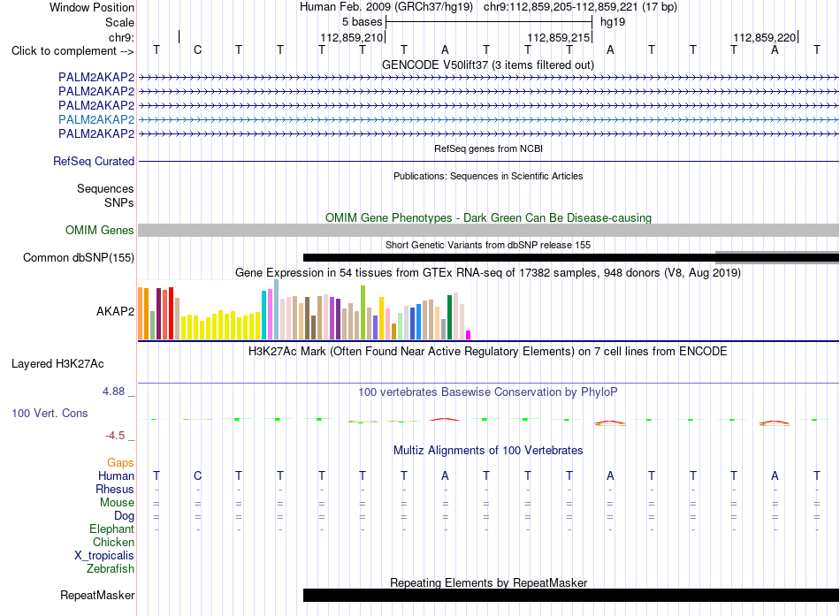
Task: Click the SNPs track label
Action: coord(119,203)
